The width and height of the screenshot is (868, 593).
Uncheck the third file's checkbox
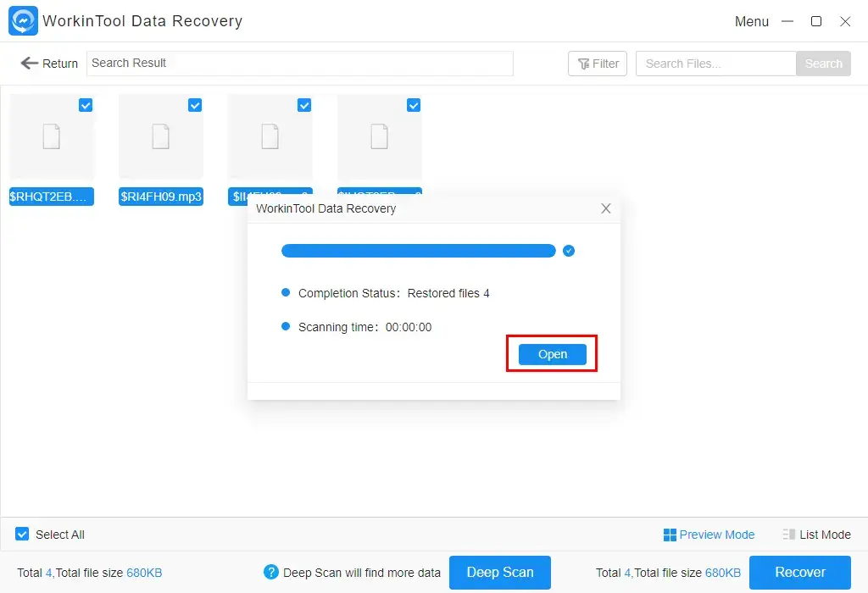coord(304,105)
